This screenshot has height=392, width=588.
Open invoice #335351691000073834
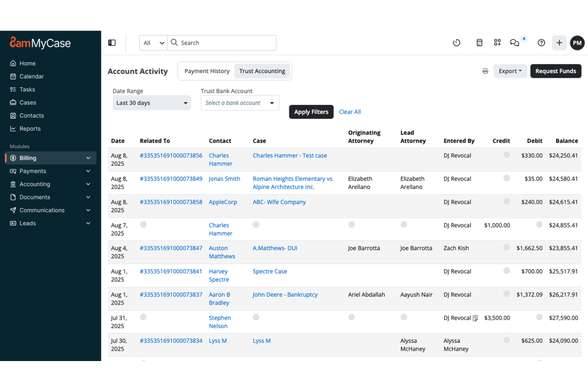171,341
